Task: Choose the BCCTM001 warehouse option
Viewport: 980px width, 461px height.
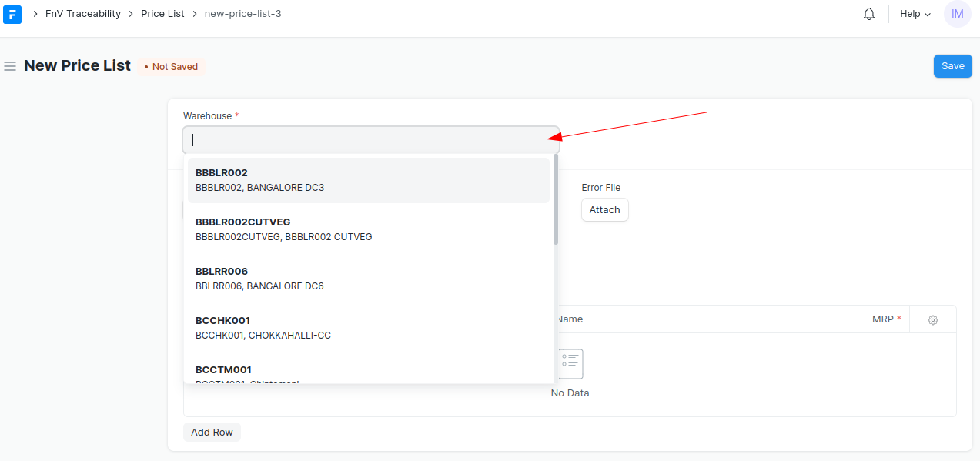Action: [x=369, y=372]
